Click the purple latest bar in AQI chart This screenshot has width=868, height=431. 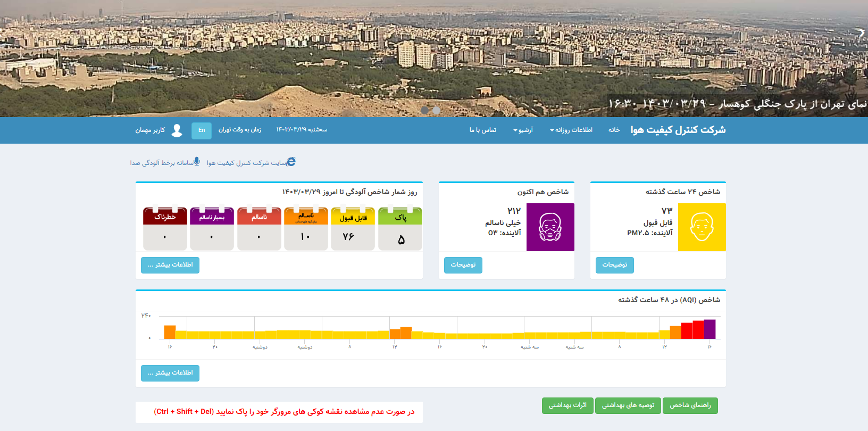point(710,329)
